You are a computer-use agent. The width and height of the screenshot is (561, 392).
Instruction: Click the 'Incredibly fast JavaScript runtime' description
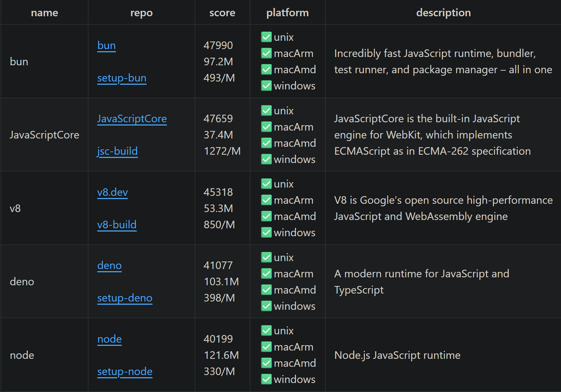pos(443,61)
